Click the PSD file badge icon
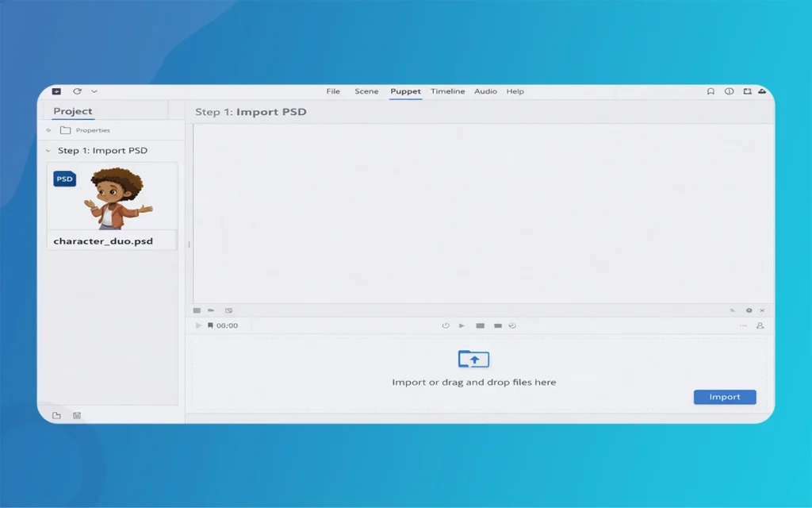The image size is (812, 508). 64,179
